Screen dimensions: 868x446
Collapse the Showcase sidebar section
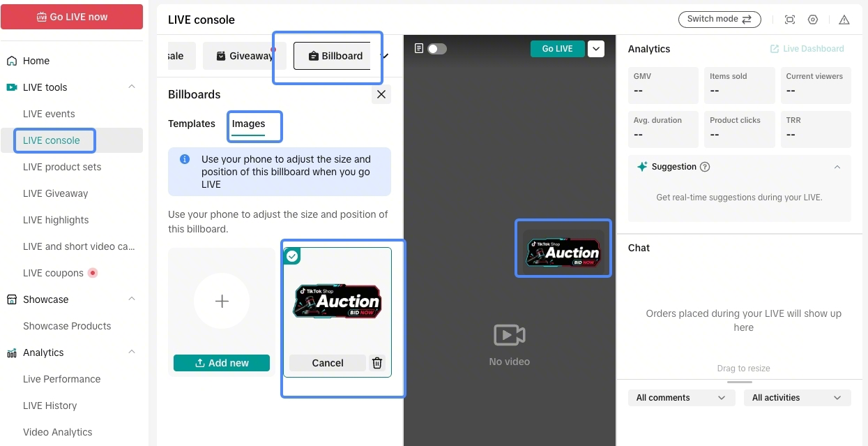132,299
